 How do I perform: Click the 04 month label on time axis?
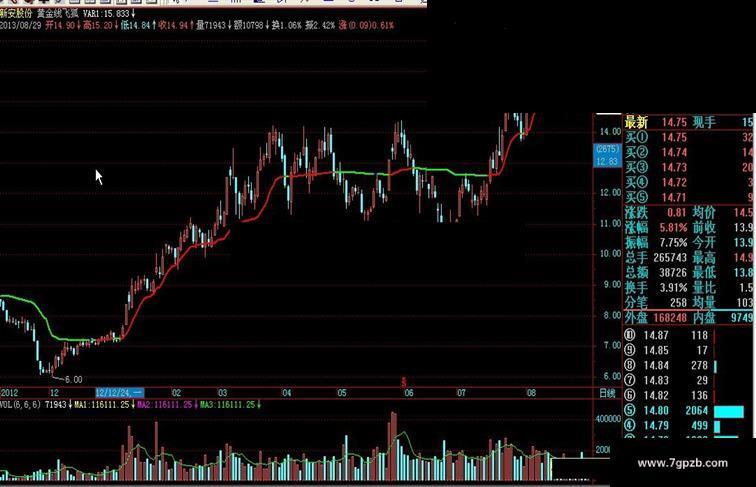pyautogui.click(x=286, y=393)
